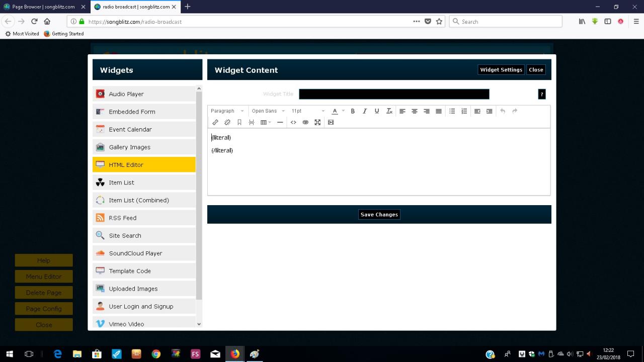644x362 pixels.
Task: Open the Paragraph format dropdown
Action: click(x=227, y=111)
